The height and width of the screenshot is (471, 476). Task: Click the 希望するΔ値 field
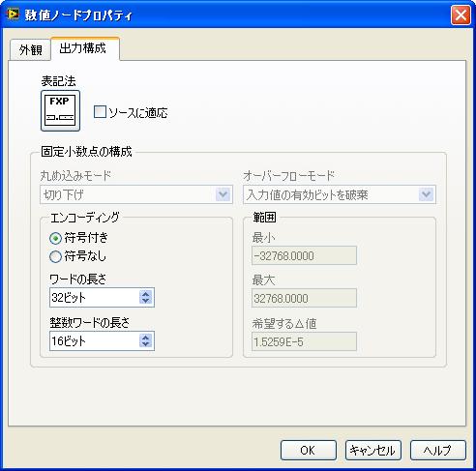304,341
